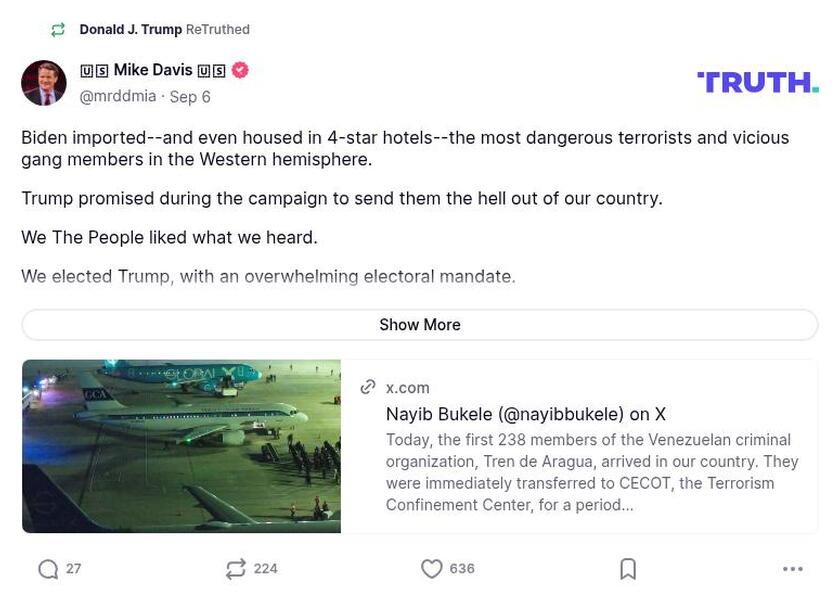Click the verified badge next to Mike Davis
This screenshot has height=615, width=840.
(237, 70)
